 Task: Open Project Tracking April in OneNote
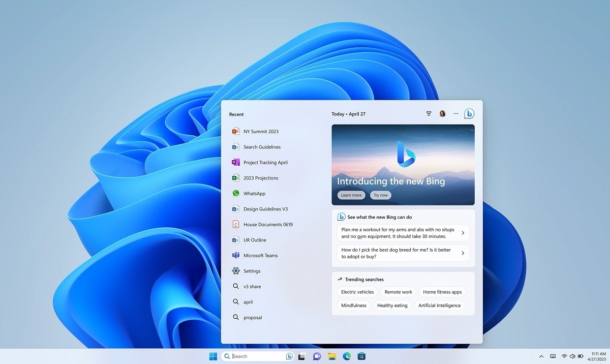(x=260, y=163)
